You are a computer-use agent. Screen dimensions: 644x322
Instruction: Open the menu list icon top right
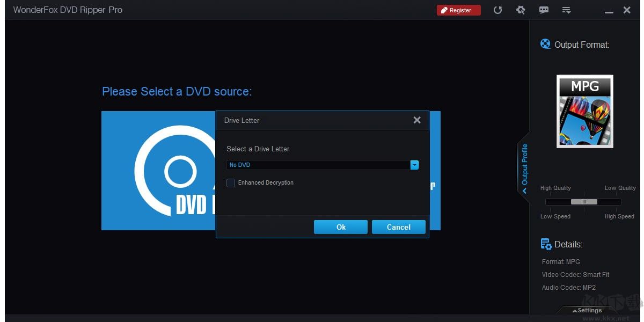pyautogui.click(x=567, y=10)
